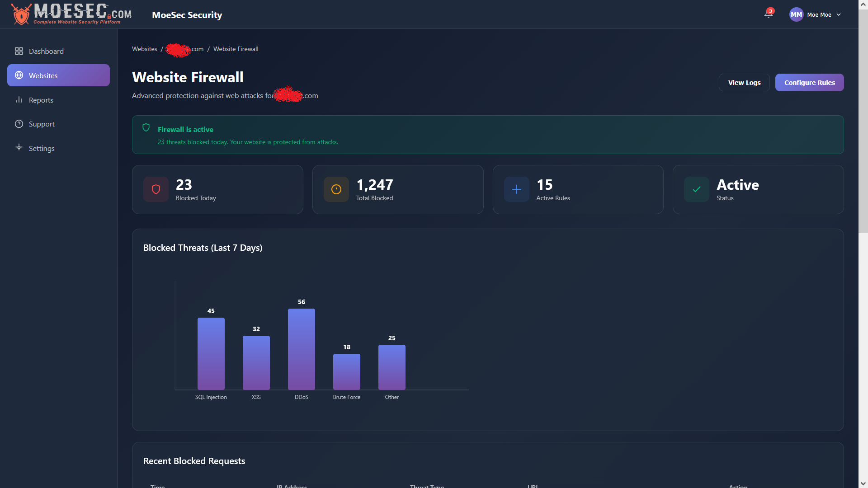
Task: Click the DDoS bar in chart
Action: click(302, 349)
